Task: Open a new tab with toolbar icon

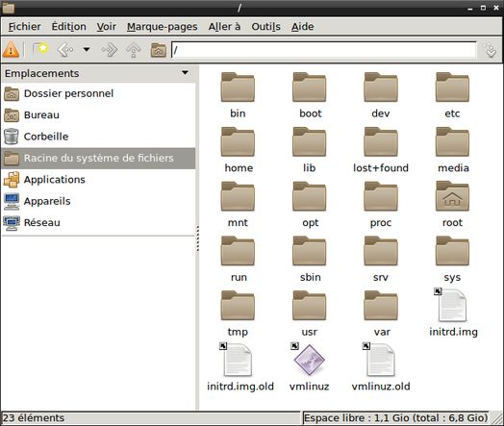Action: point(40,49)
